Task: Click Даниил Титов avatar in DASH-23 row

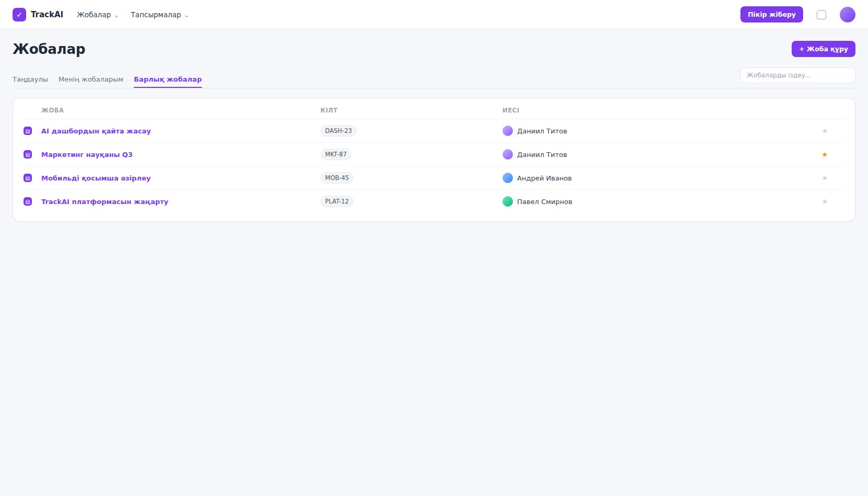Action: pyautogui.click(x=508, y=131)
